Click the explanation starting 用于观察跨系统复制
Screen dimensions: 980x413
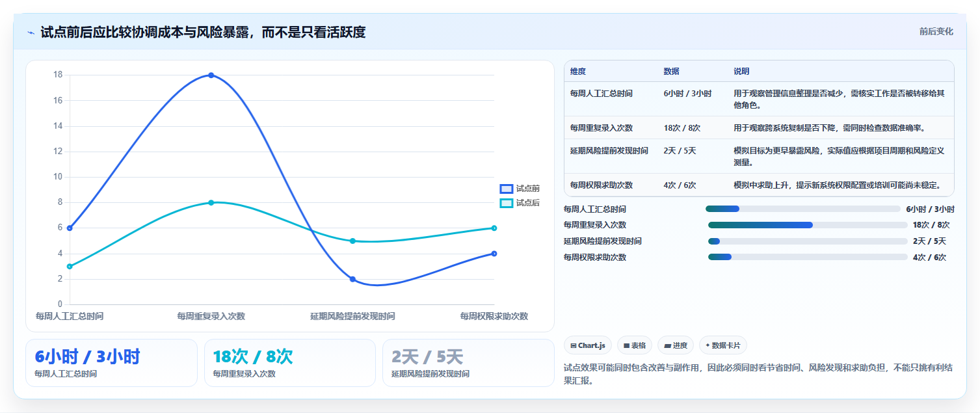click(829, 128)
